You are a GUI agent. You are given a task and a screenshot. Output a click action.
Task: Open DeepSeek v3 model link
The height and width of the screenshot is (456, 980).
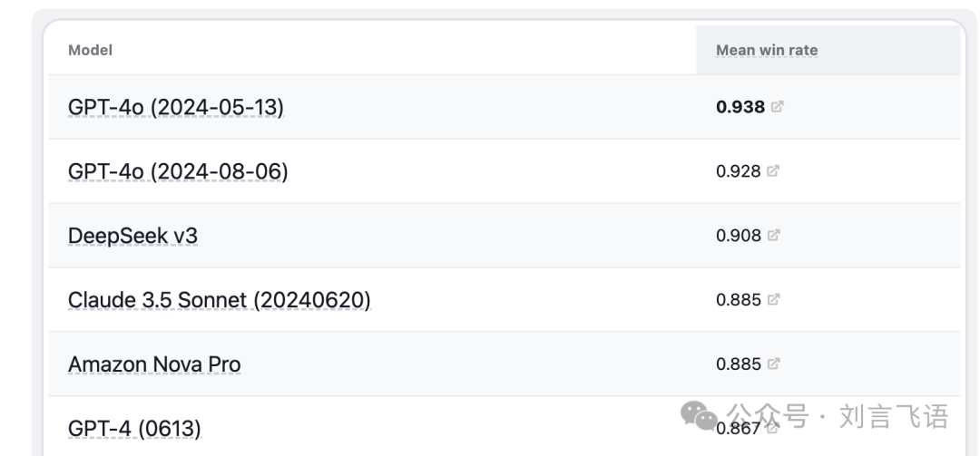132,236
